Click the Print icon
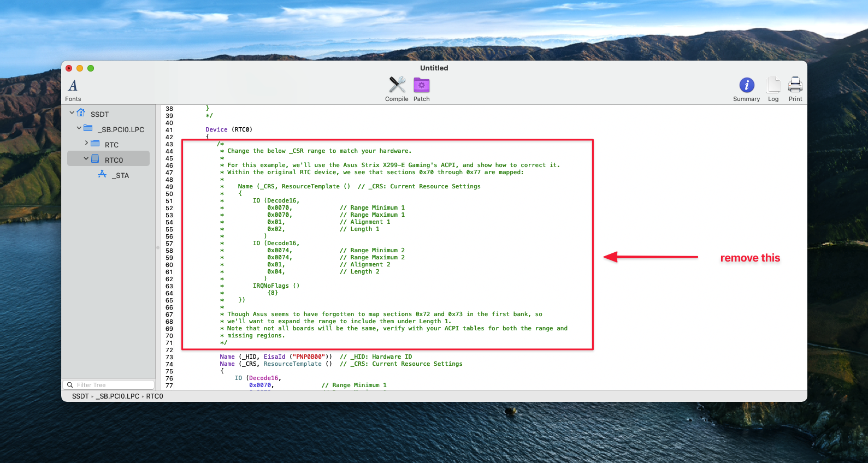 point(795,85)
